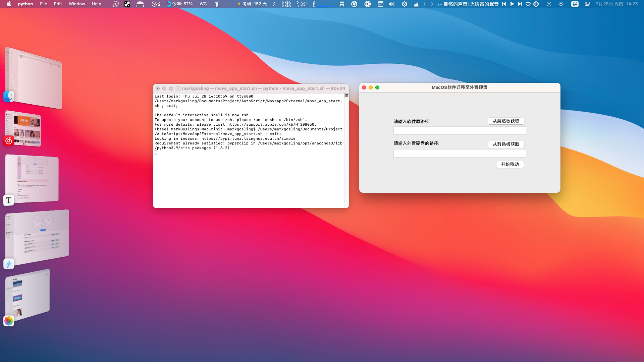Skip to previous track in menu bar
The image size is (644, 362).
[x=504, y=4]
